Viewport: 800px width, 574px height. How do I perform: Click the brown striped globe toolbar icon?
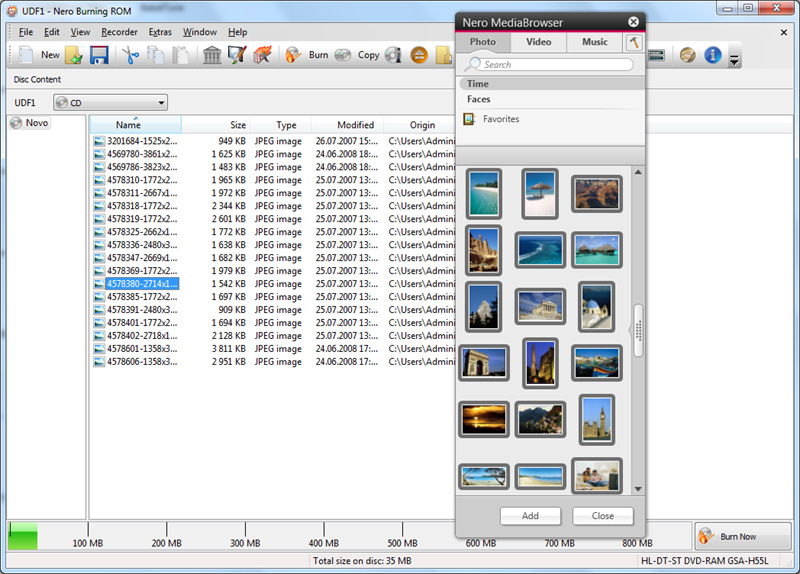[x=688, y=55]
